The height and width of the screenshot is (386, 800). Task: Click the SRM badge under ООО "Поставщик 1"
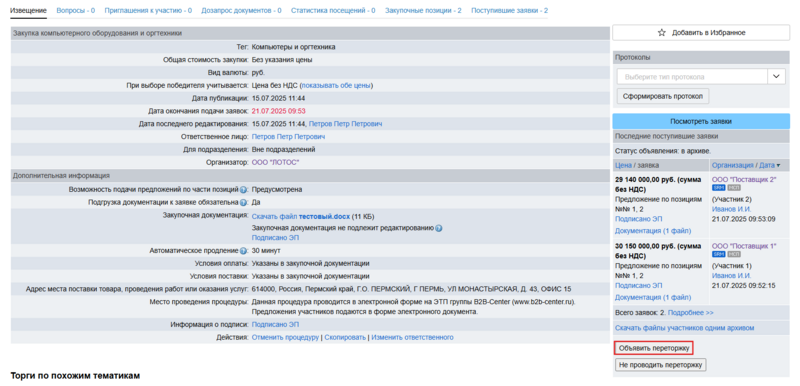click(718, 254)
